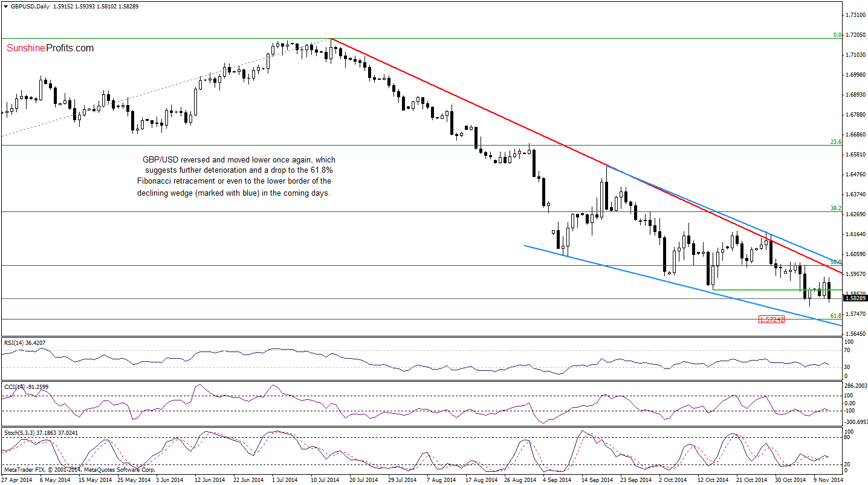
Task: Click the 1.67880 price axis label
Action: tap(857, 115)
